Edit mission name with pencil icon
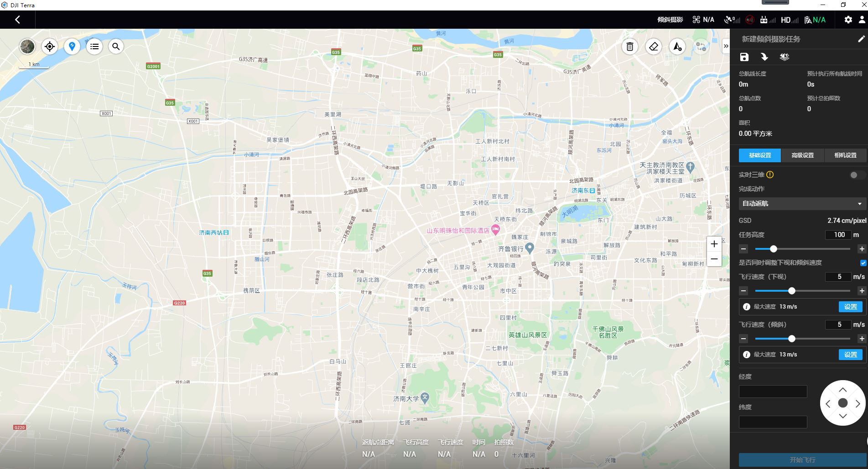This screenshot has height=469, width=868. pos(861,39)
